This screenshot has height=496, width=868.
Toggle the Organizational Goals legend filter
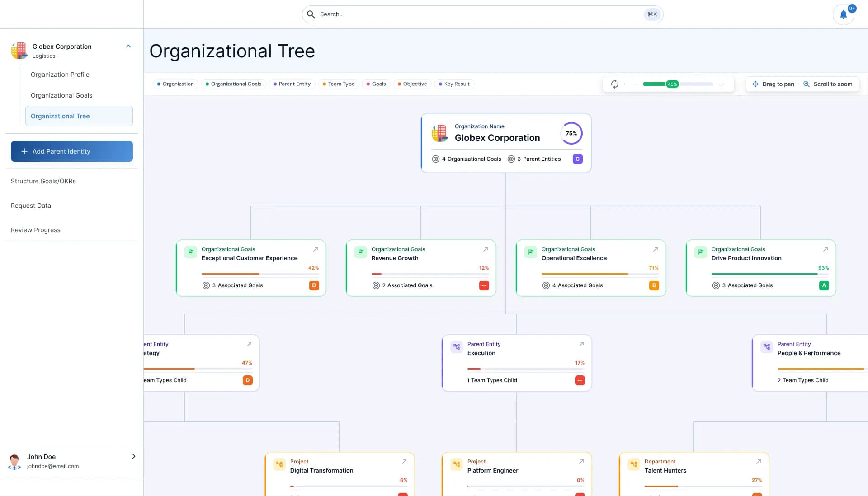(x=234, y=84)
